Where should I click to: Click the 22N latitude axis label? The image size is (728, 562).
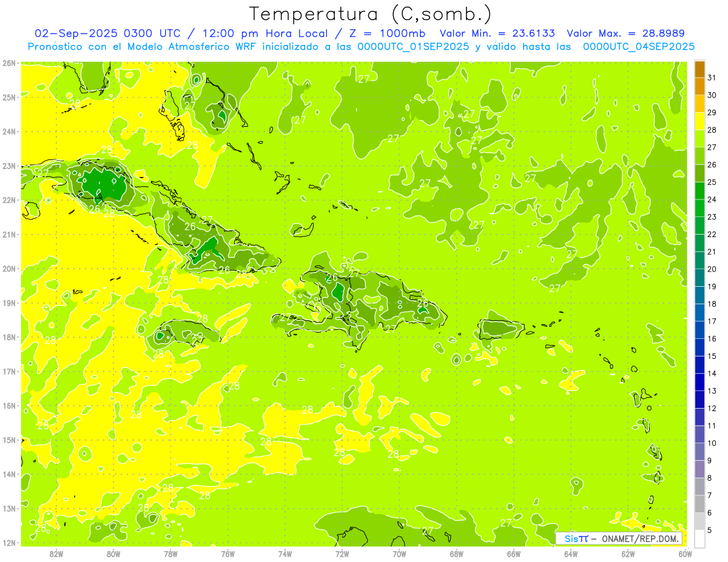coord(8,200)
